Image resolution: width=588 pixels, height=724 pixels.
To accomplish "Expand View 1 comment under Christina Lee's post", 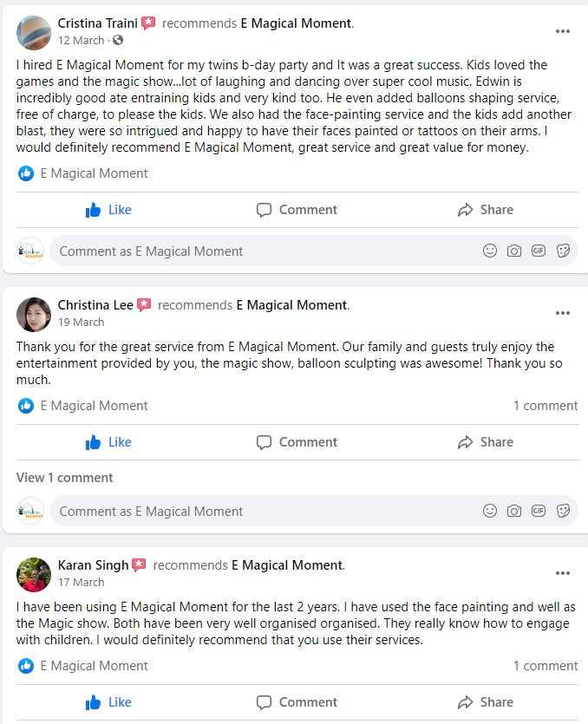I will tap(65, 478).
